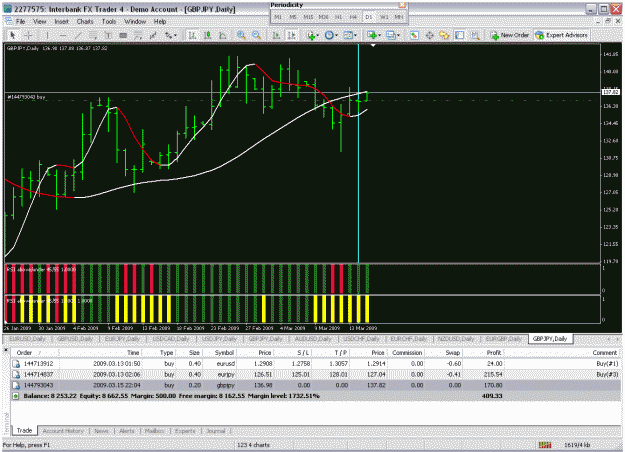Click the Expert Advisors button
Screen dimensions: 625x452
point(561,35)
